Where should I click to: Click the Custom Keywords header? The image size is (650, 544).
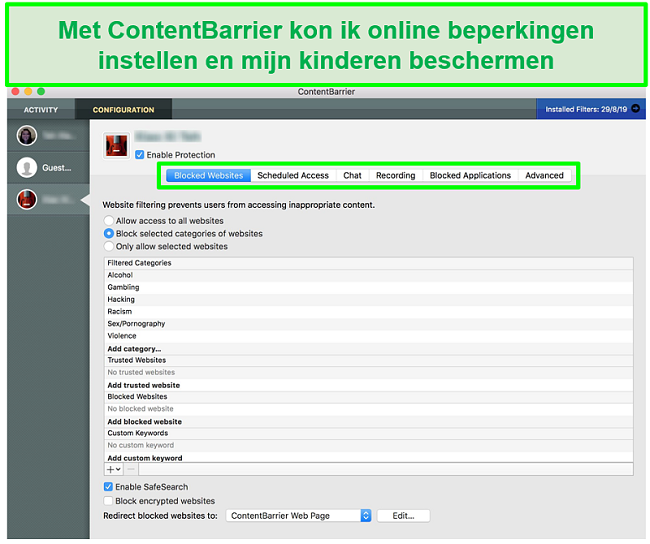369,433
